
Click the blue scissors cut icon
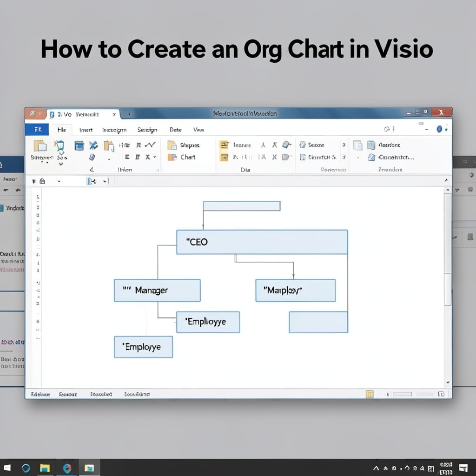93,145
